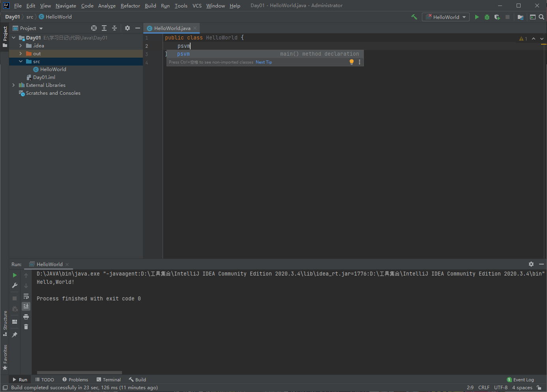
Task: Open the Build menu
Action: tap(150, 6)
